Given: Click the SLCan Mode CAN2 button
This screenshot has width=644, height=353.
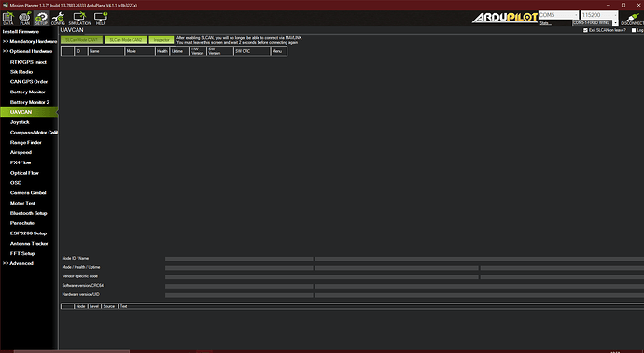Looking at the screenshot, I should 125,40.
